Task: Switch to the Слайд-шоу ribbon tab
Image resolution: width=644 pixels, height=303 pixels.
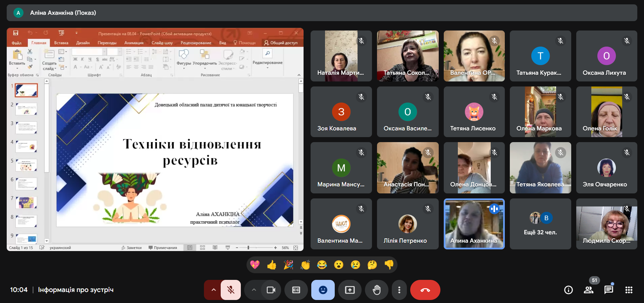Action: click(x=162, y=43)
